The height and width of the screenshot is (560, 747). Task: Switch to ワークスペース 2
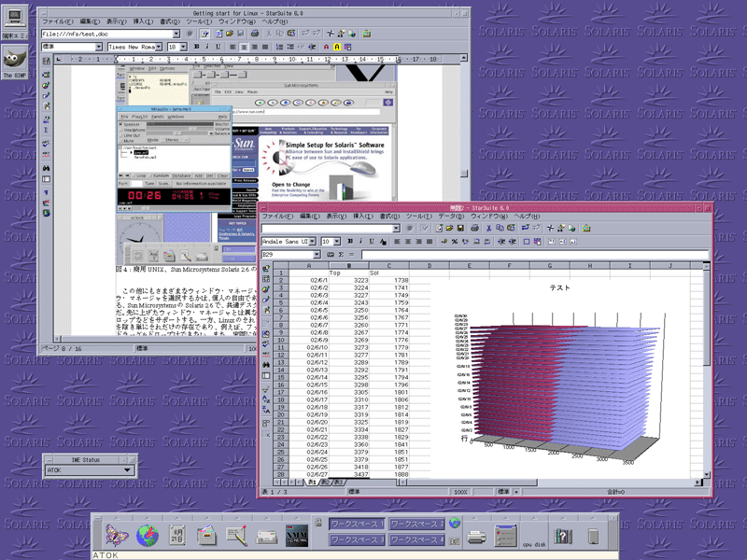[x=416, y=524]
